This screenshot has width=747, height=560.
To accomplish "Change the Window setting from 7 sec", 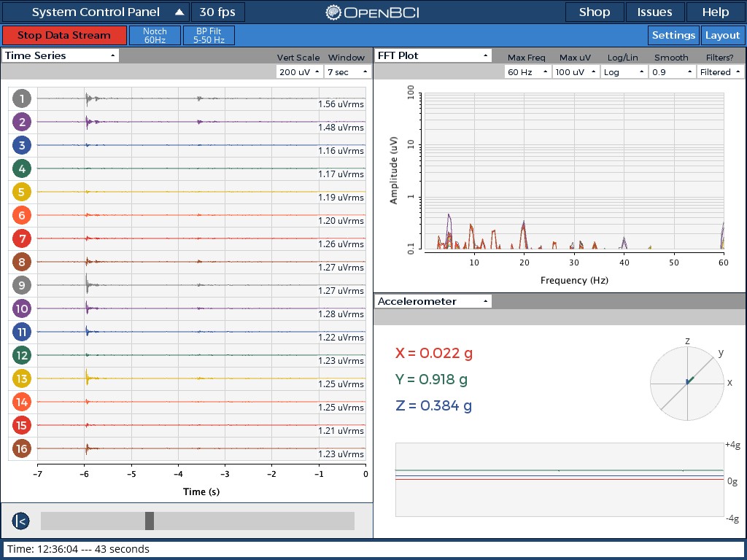I will pos(347,71).
